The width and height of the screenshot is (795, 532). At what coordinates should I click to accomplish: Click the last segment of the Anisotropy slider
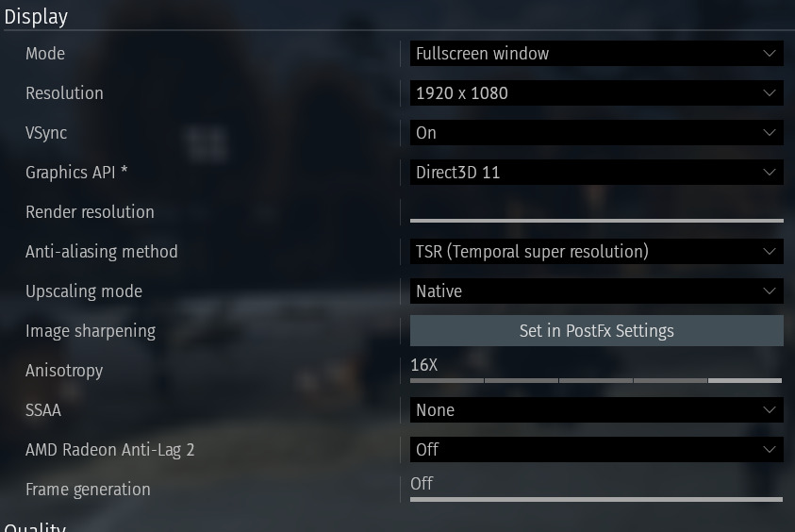coord(745,380)
